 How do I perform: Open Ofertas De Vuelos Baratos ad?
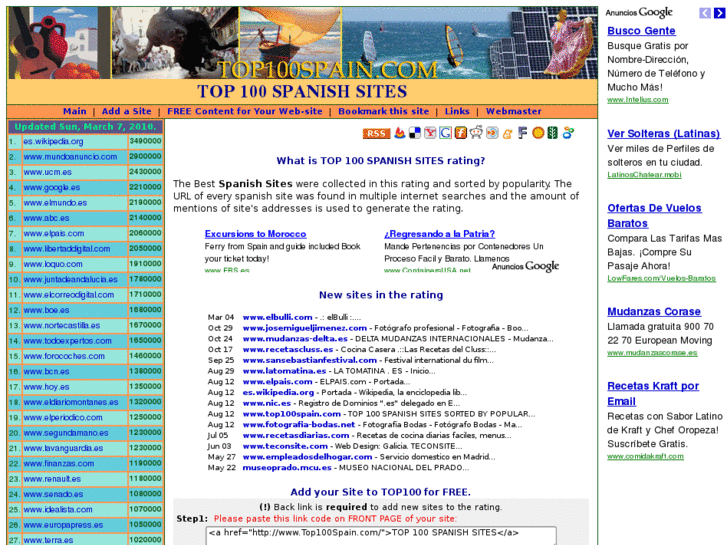(654, 216)
